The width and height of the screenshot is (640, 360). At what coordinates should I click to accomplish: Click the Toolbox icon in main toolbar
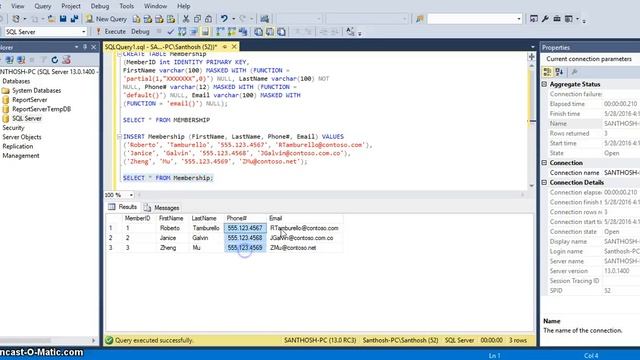tap(557, 19)
